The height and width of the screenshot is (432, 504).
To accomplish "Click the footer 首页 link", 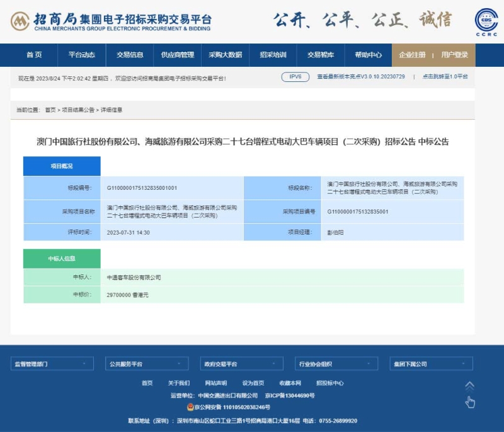I will pyautogui.click(x=147, y=383).
